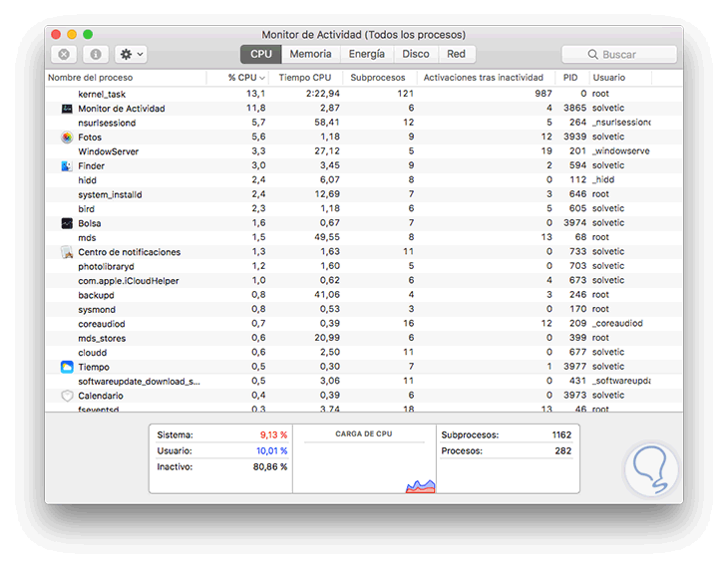Viewport: 728px width, 568px height.
Task: Sort by Activaciones tras inactividad column
Action: (486, 78)
